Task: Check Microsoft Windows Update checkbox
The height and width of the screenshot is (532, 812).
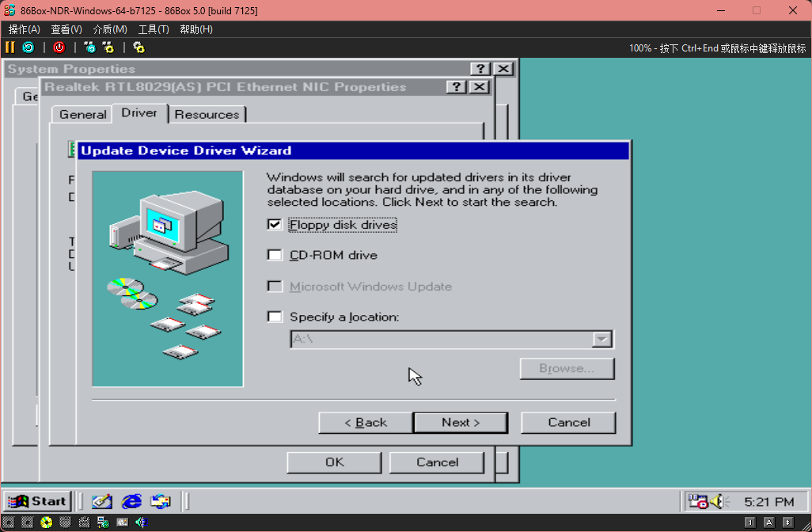Action: 275,286
